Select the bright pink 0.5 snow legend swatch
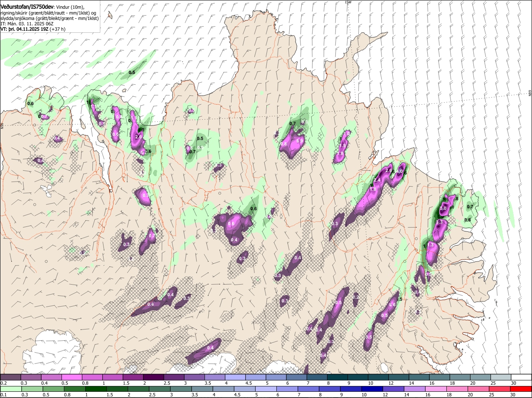532x398 pixels. [72, 377]
